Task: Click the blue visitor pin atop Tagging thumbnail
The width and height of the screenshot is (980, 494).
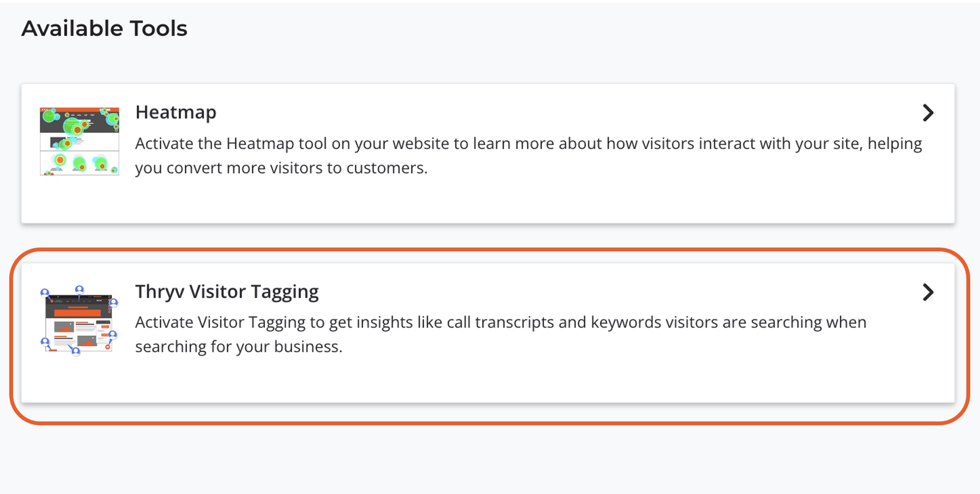Action: pos(80,290)
